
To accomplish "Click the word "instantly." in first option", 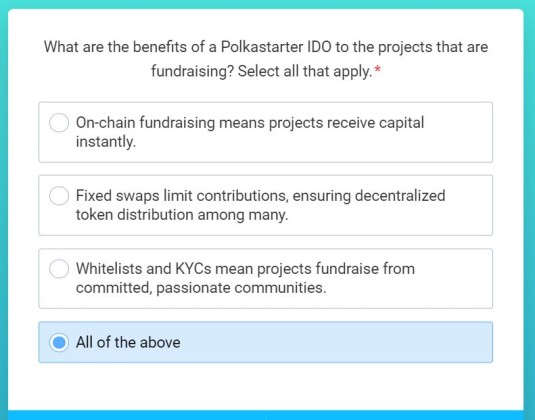I will [x=106, y=142].
